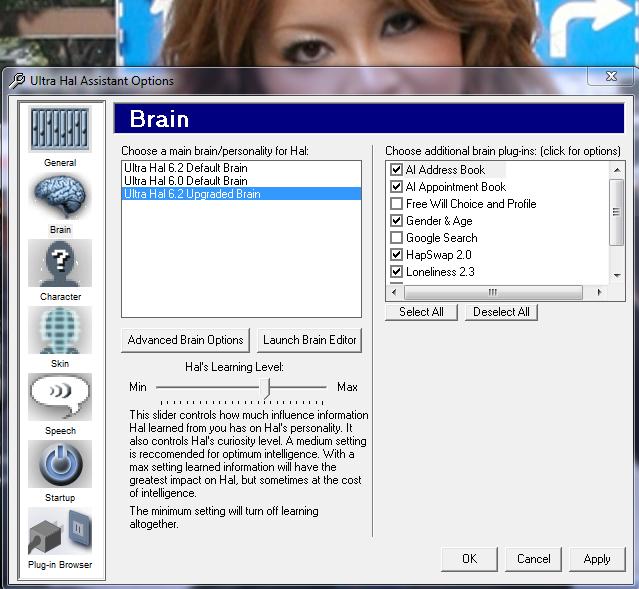
Task: Open the Skin settings icon
Action: [x=60, y=330]
